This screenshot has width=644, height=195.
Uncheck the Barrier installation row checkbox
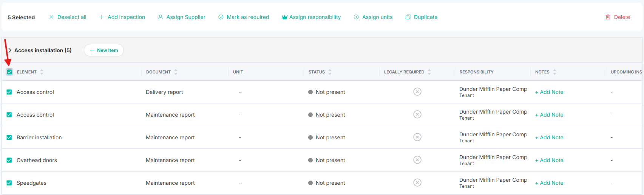(9, 137)
